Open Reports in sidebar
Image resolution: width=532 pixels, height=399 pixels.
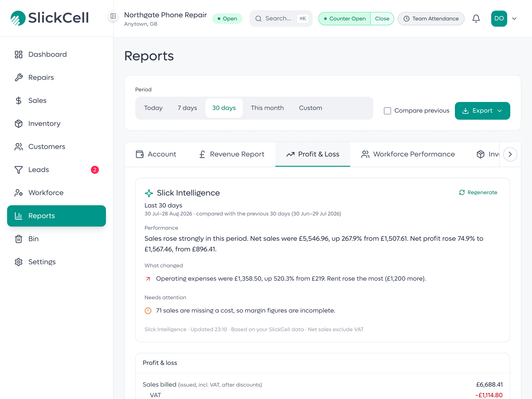(57, 216)
